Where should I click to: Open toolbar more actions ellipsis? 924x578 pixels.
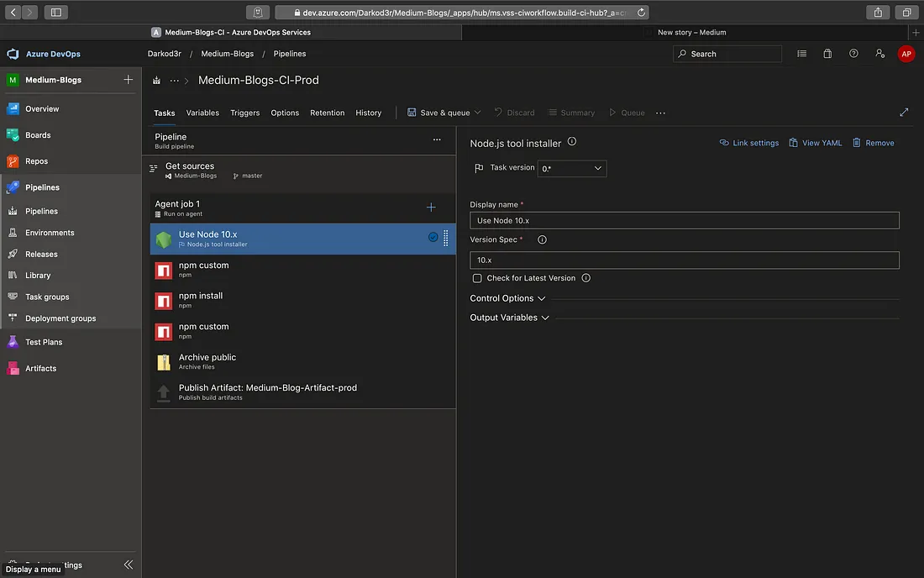coord(660,113)
